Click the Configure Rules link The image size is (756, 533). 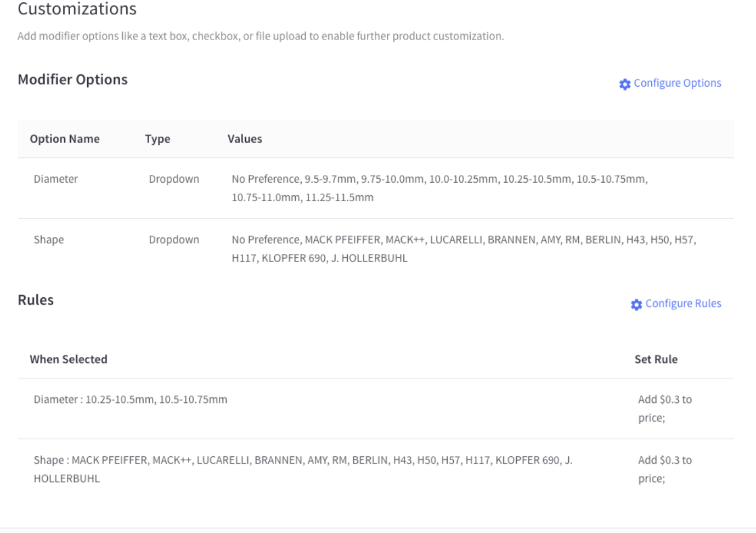(683, 304)
